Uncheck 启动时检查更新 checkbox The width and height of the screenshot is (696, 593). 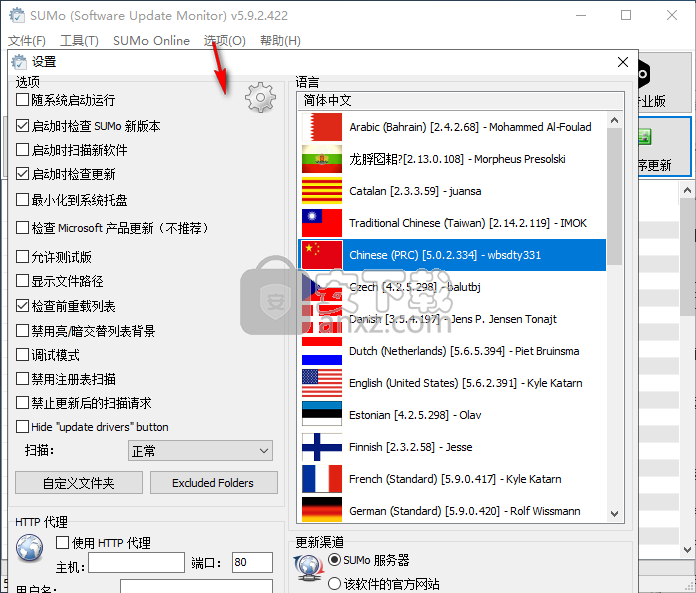(22, 174)
